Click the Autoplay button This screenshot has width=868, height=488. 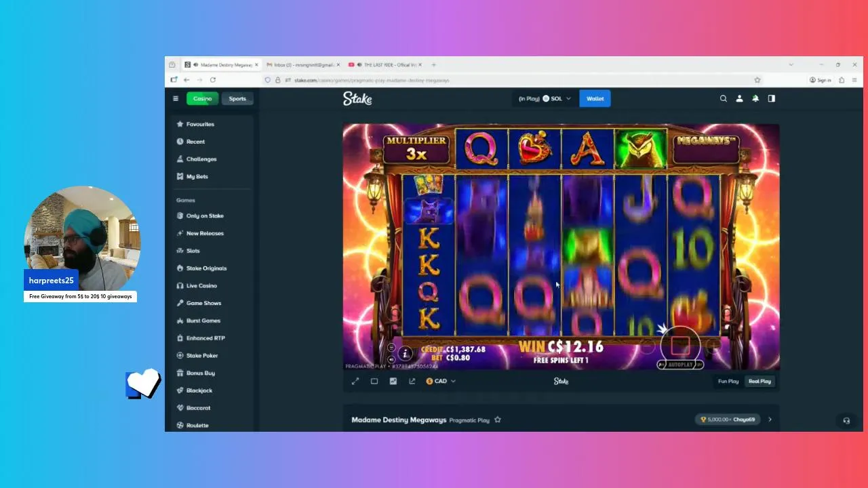(x=680, y=365)
